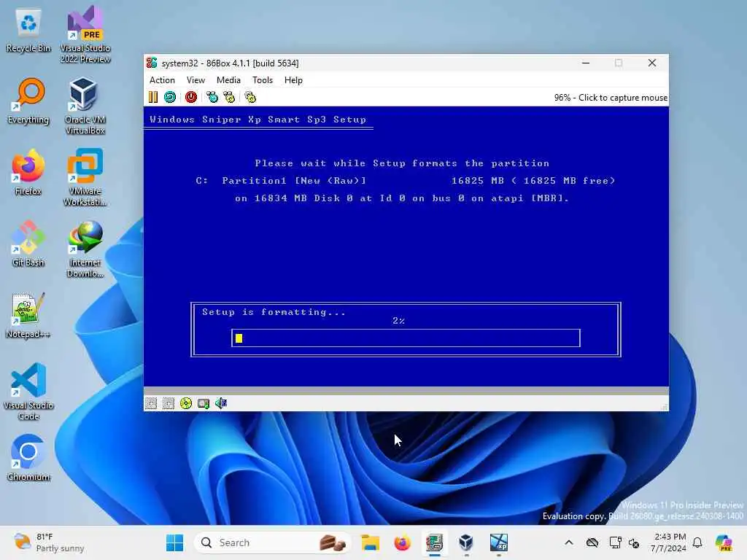
Task: Send Ctrl+Alt+Del via toolbar icon
Action: [x=212, y=97]
